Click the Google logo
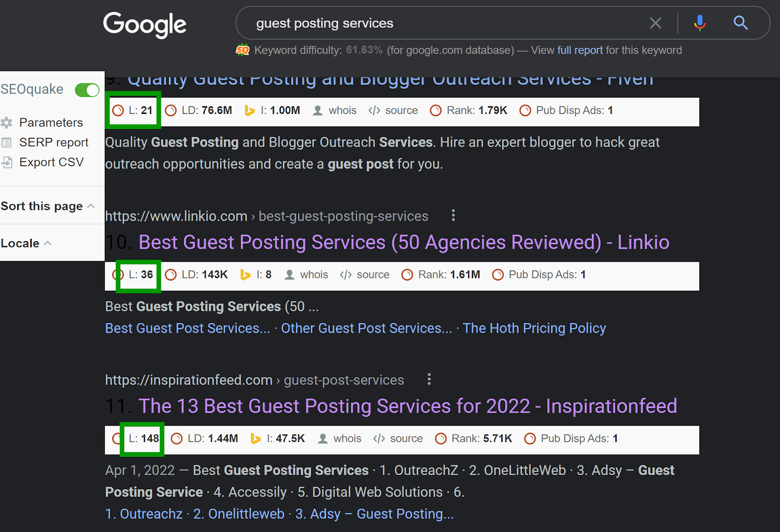 click(x=145, y=25)
